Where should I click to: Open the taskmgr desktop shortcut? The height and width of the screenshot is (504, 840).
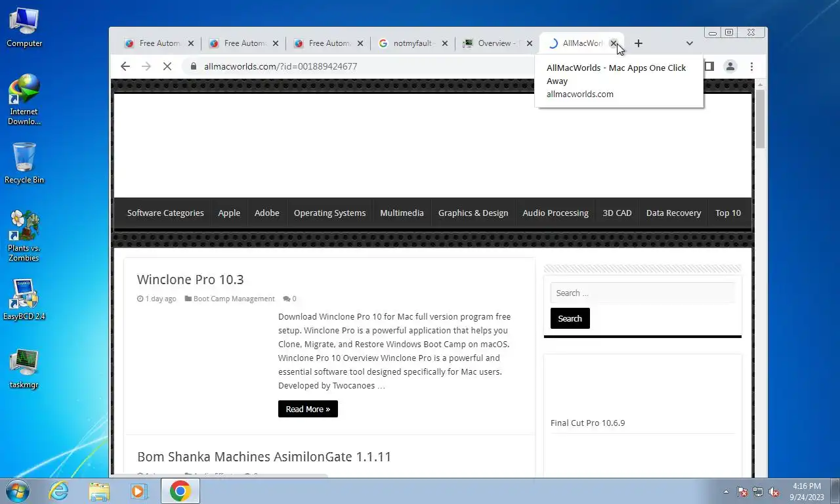(24, 369)
